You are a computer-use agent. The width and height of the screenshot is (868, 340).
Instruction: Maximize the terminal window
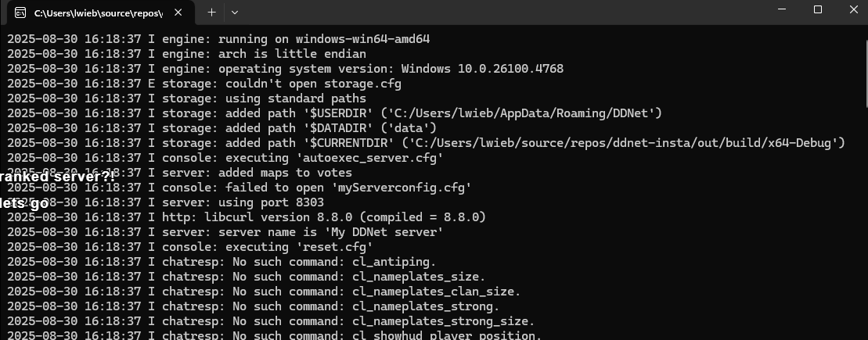pos(818,9)
